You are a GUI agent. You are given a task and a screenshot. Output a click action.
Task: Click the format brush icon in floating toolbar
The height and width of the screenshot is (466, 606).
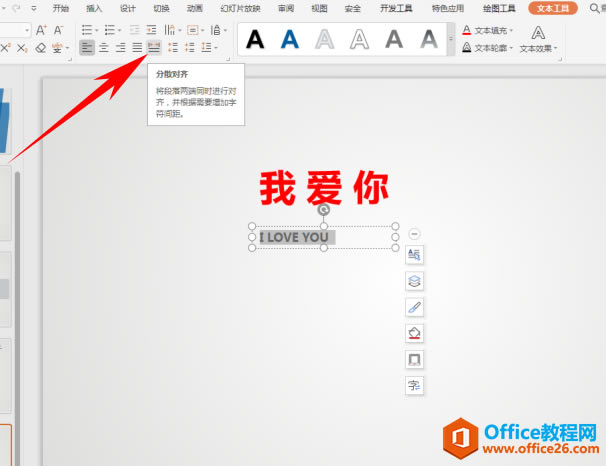(414, 307)
